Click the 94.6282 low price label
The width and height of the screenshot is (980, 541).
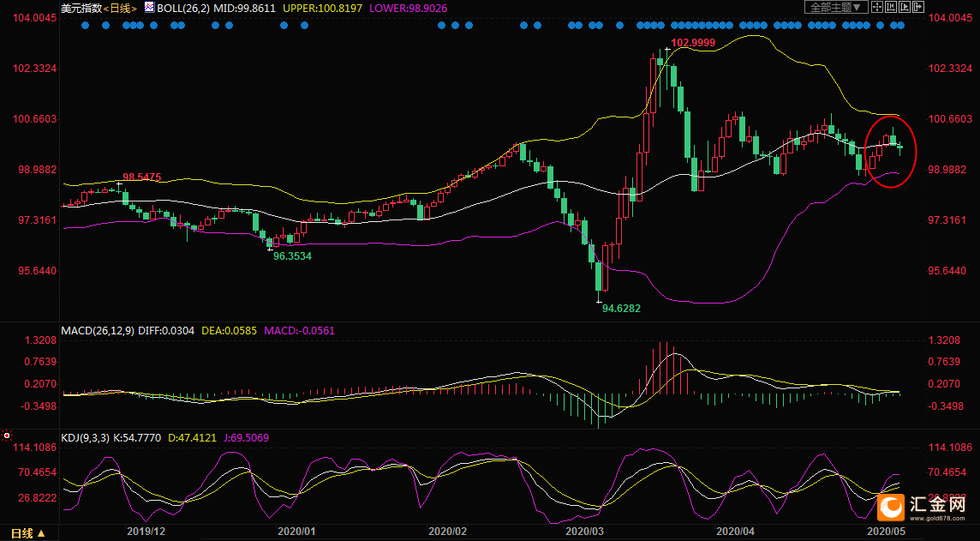click(x=621, y=309)
